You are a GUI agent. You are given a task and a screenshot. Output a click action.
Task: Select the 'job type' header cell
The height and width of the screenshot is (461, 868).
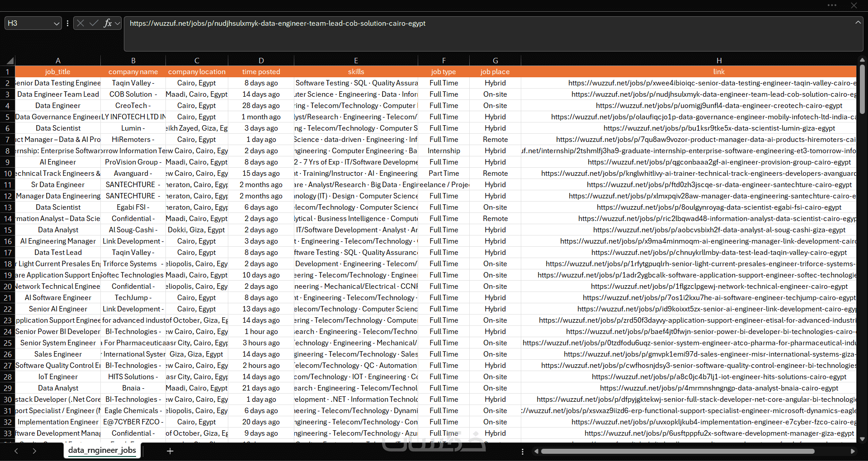[x=443, y=72]
